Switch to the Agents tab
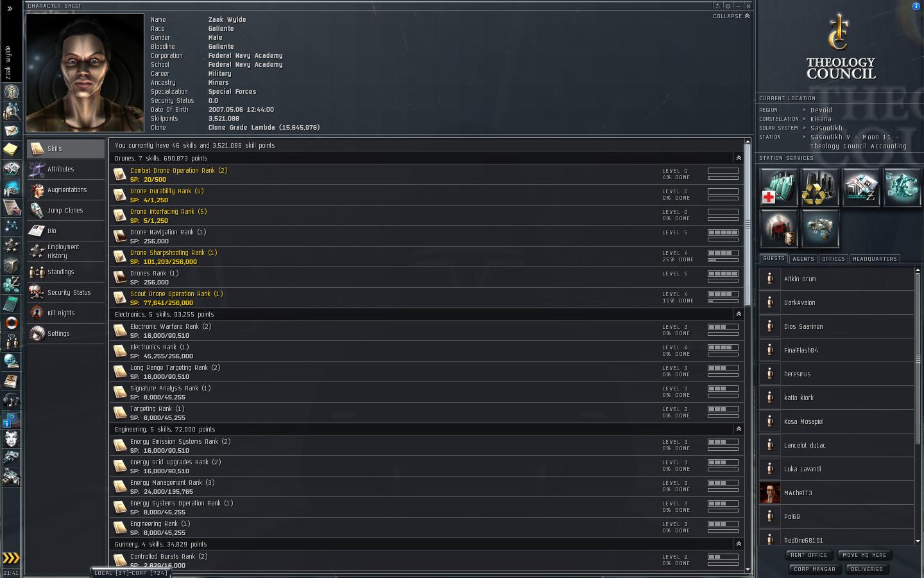The image size is (924, 578). click(803, 259)
